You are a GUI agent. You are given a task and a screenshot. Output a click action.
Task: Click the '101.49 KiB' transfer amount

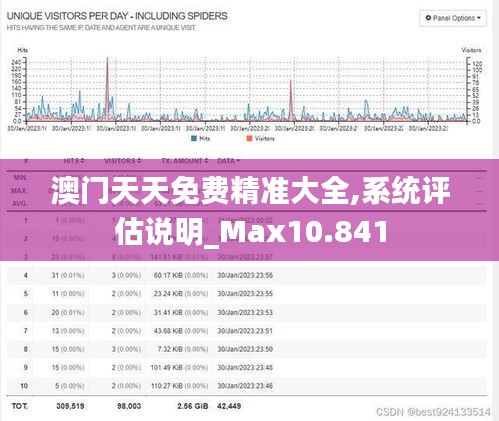click(166, 367)
